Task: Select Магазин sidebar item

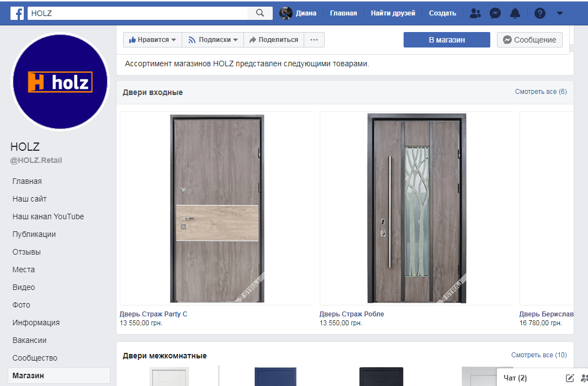Action: point(59,376)
